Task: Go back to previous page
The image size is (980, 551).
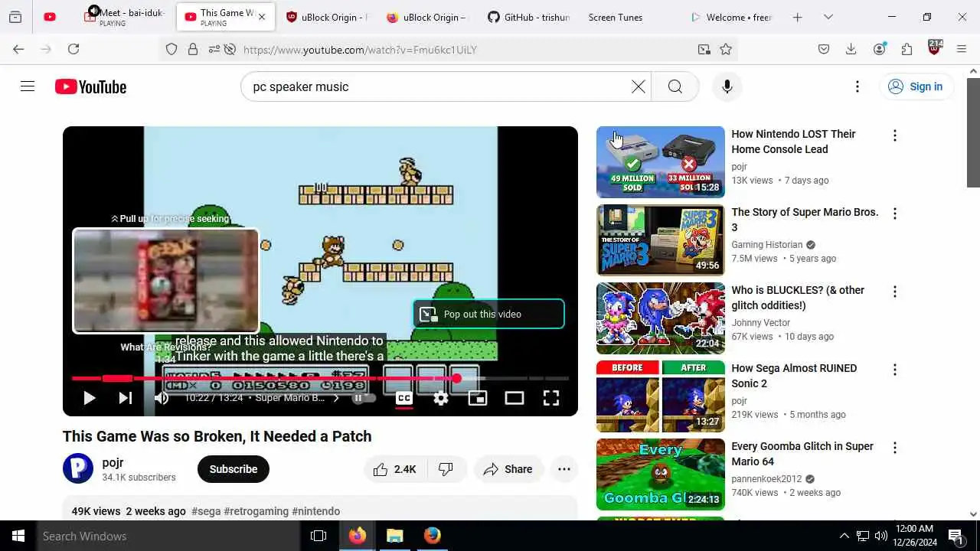Action: coord(18,49)
